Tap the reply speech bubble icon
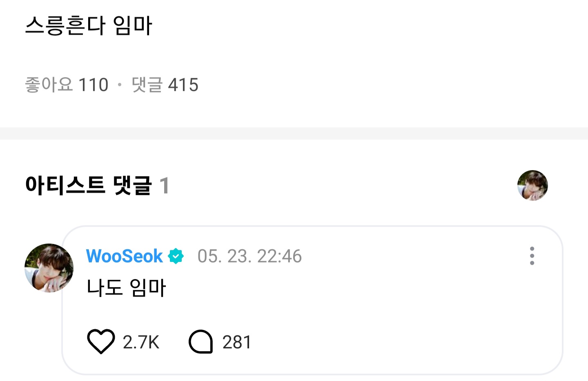This screenshot has width=588, height=381. pos(201,341)
